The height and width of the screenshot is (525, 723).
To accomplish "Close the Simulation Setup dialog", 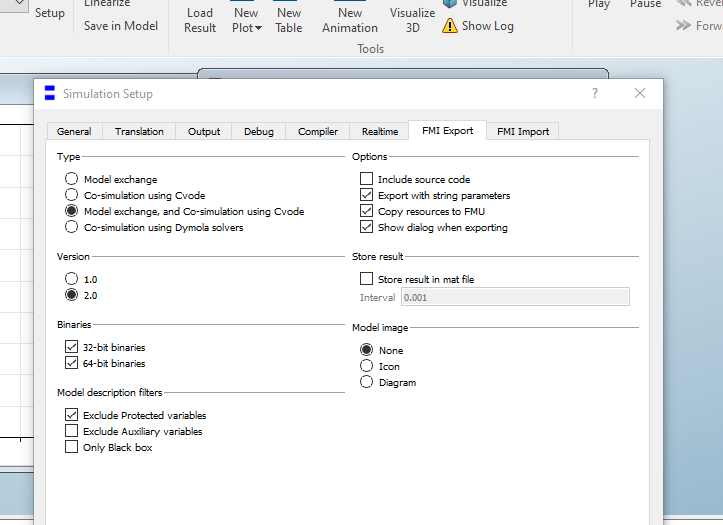I will coord(640,93).
